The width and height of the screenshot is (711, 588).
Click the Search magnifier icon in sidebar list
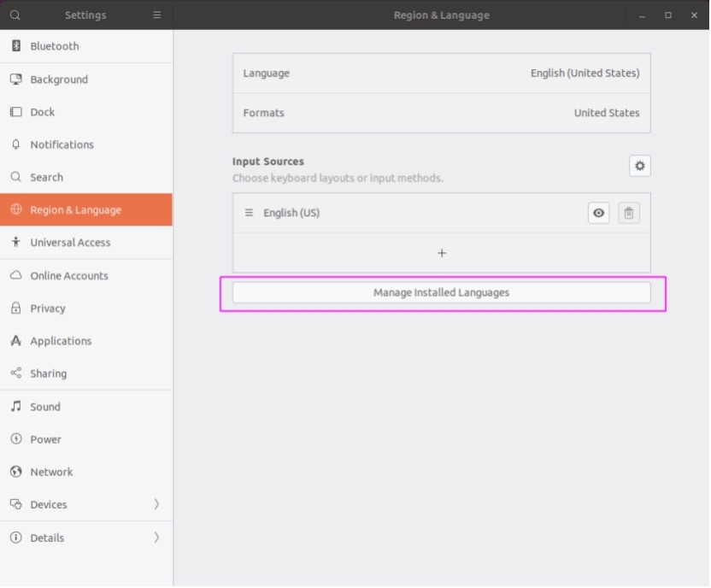coord(16,177)
